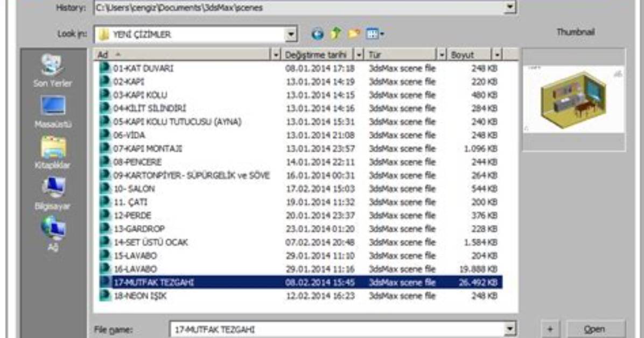Sort files by Tür column header
The image size is (644, 338).
pos(401,54)
